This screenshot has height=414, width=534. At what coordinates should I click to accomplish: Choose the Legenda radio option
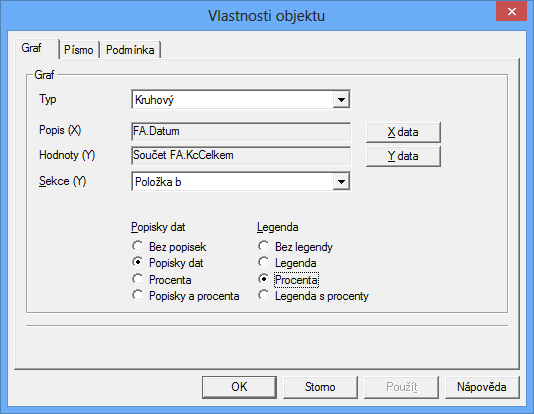(287, 262)
